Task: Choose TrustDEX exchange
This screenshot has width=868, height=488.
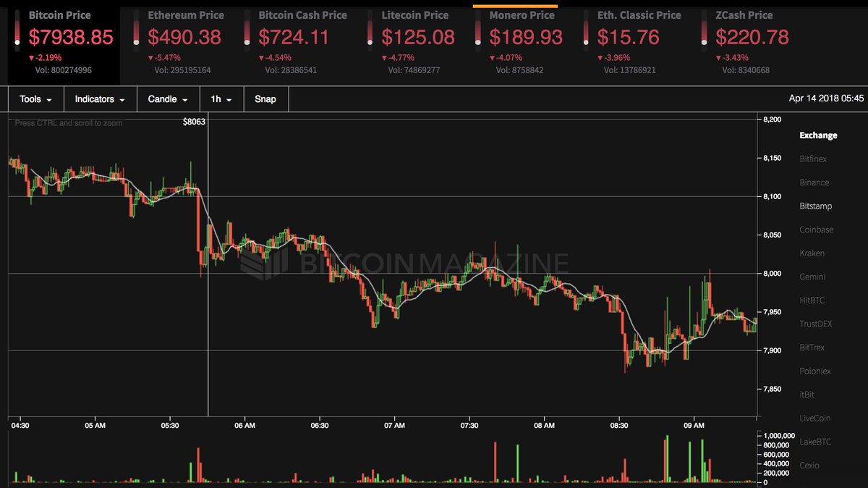Action: click(x=816, y=324)
